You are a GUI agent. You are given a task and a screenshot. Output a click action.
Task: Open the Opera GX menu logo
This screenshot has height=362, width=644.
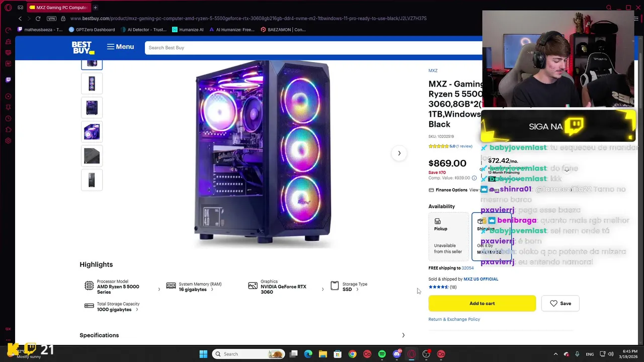click(8, 8)
